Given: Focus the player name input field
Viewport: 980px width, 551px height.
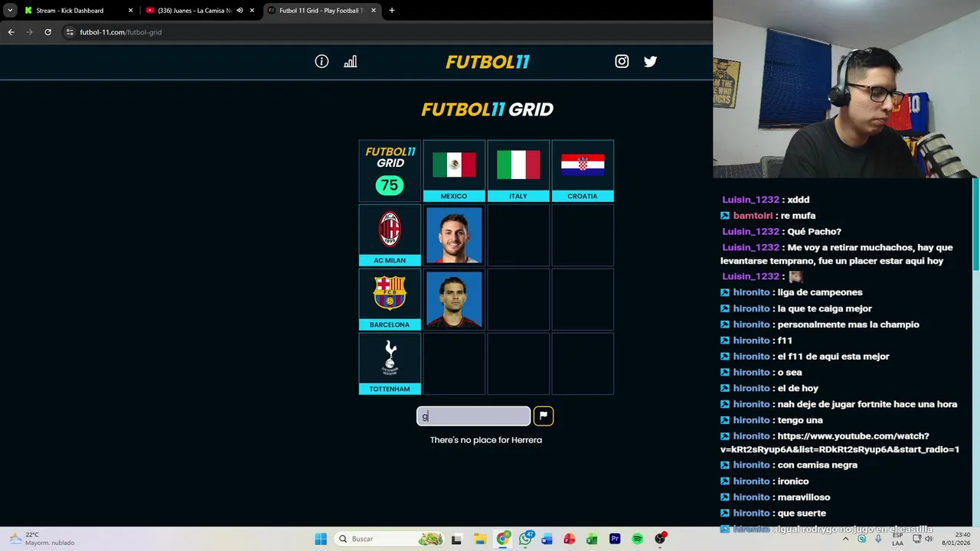Looking at the screenshot, I should (x=473, y=416).
